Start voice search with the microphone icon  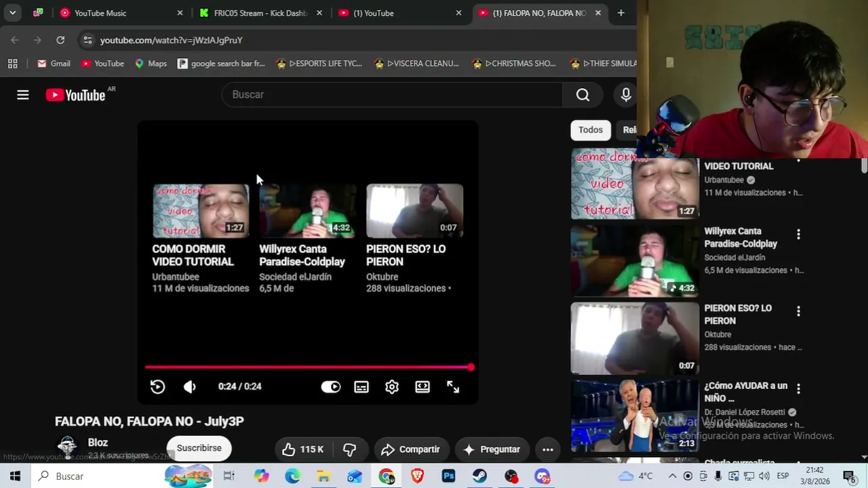[x=626, y=95]
